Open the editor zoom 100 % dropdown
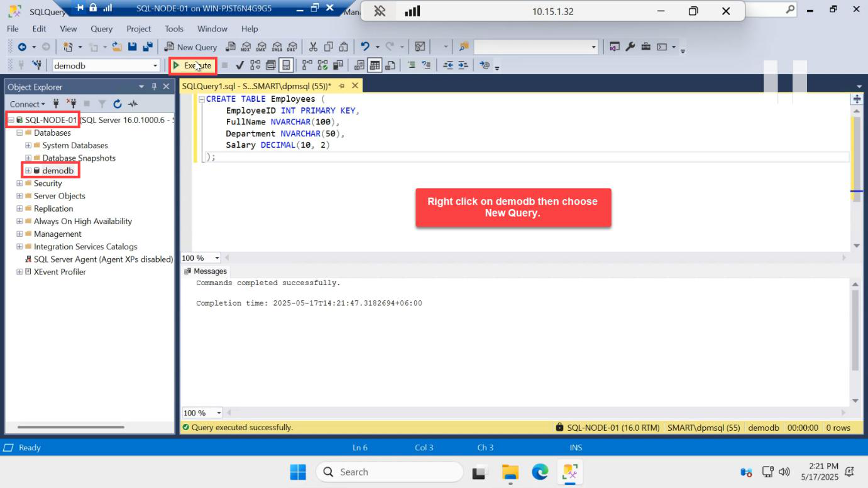 [217, 258]
